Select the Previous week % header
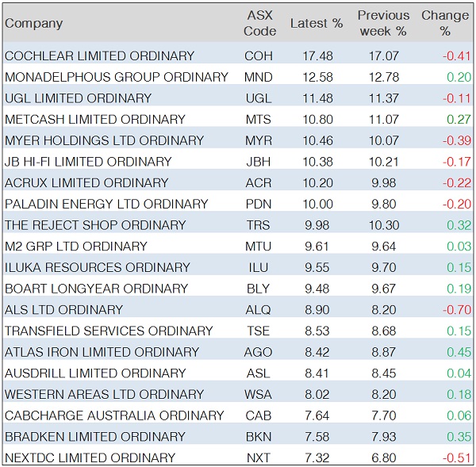The image size is (476, 467). pyautogui.click(x=383, y=23)
